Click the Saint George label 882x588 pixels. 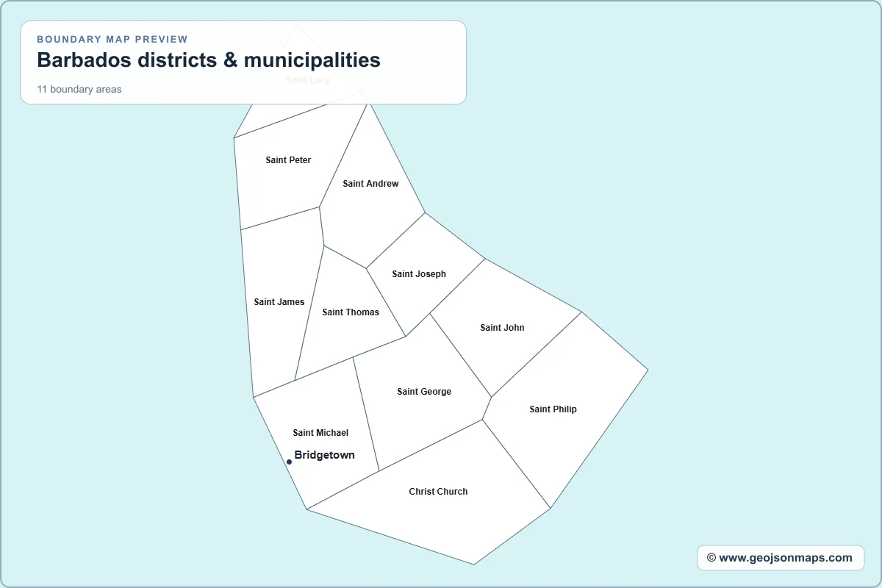(x=424, y=392)
